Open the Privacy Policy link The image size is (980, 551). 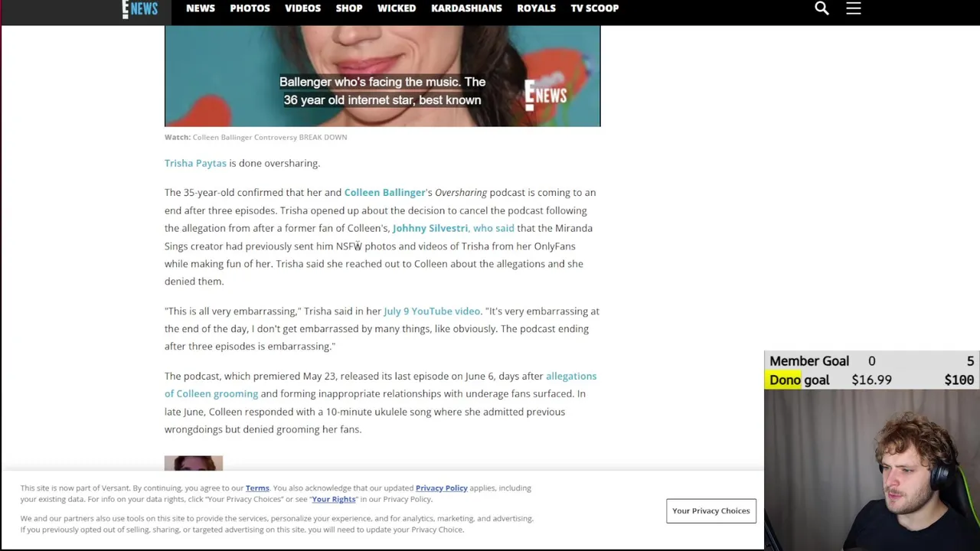click(x=441, y=488)
